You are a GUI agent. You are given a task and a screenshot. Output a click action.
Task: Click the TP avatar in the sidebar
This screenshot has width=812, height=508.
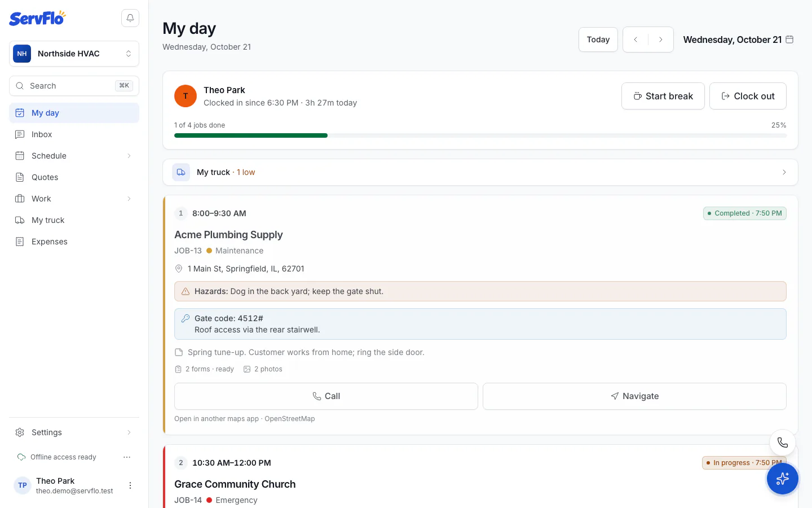click(23, 485)
